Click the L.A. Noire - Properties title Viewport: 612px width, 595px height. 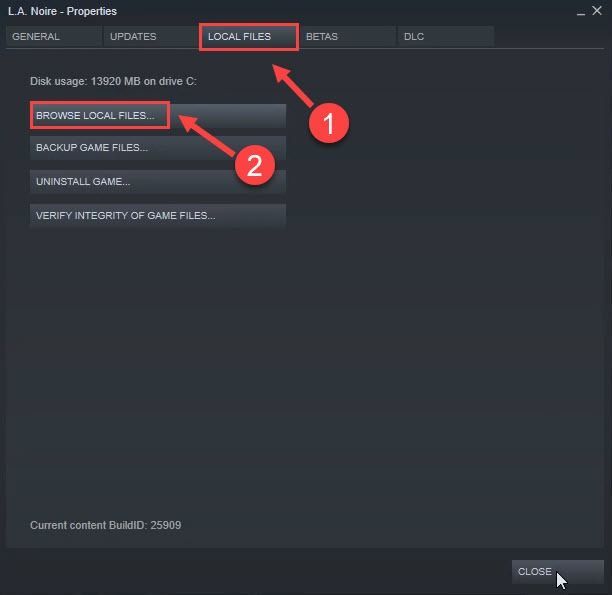pos(62,11)
